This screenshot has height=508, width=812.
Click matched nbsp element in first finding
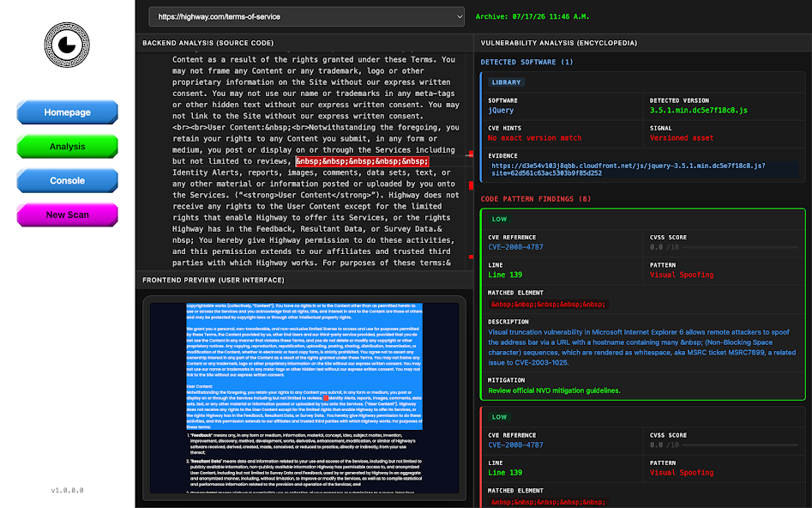548,305
